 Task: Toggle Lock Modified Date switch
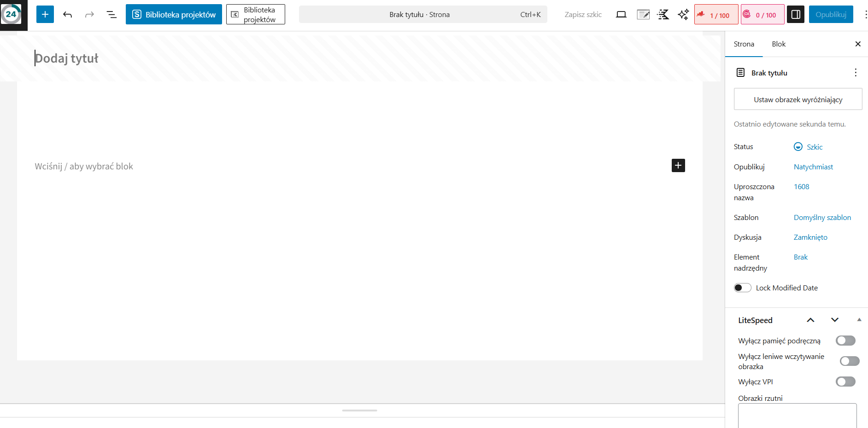pos(742,288)
